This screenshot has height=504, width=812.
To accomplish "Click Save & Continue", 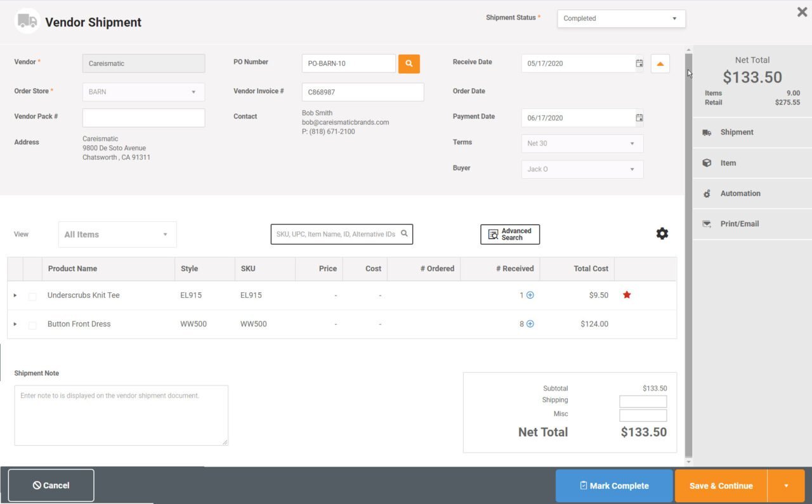I will (x=719, y=485).
